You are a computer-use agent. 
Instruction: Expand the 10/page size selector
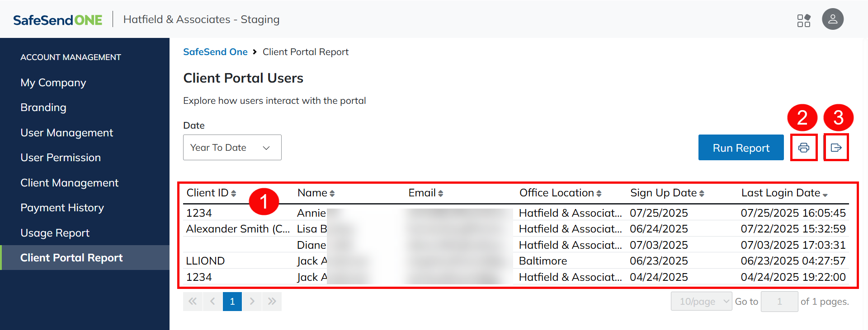(x=701, y=302)
